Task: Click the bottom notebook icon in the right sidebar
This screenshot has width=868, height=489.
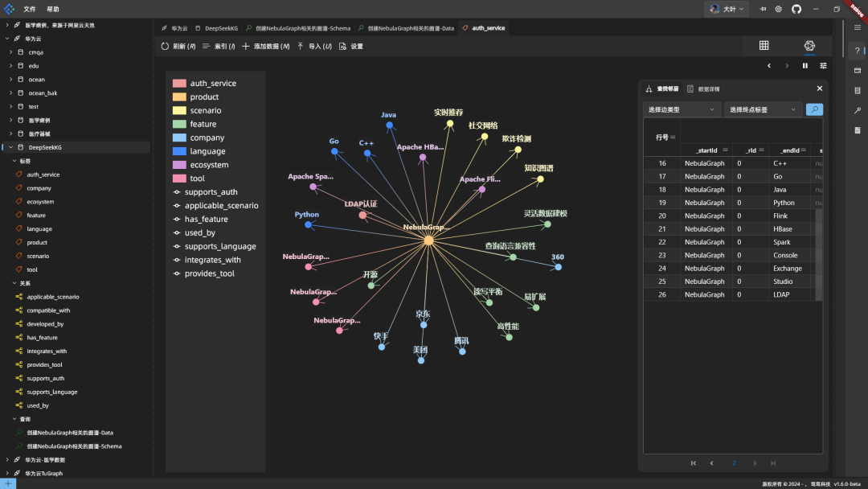Action: 857,130
